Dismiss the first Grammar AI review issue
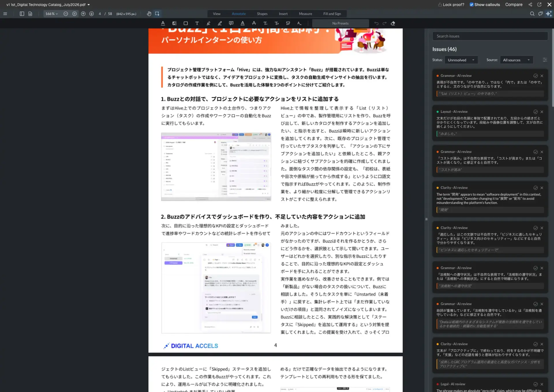This screenshot has width=554, height=392. 542,76
